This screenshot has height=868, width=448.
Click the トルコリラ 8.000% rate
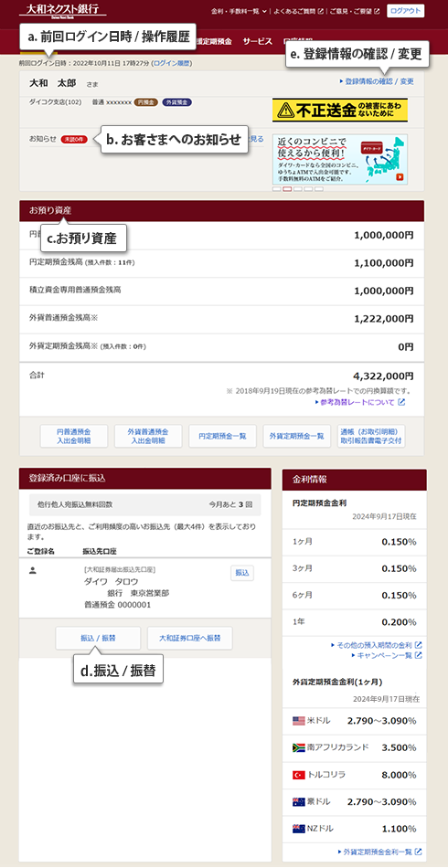pyautogui.click(x=399, y=775)
